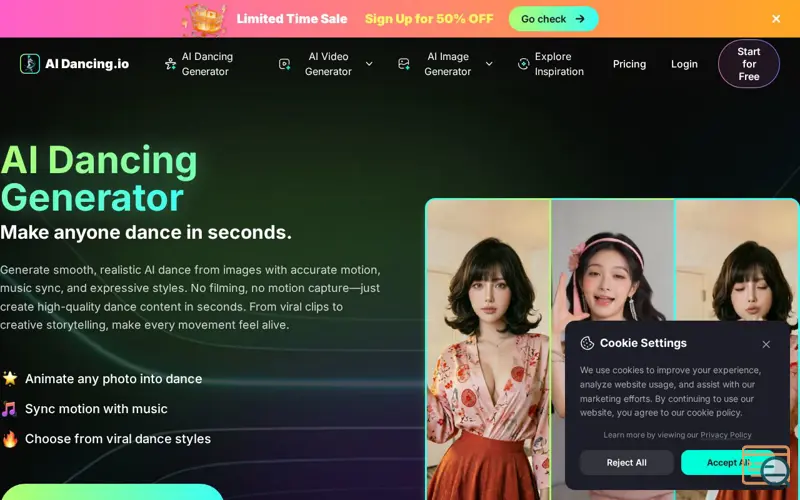Image resolution: width=800 pixels, height=500 pixels.
Task: Open the Login link
Action: [684, 64]
